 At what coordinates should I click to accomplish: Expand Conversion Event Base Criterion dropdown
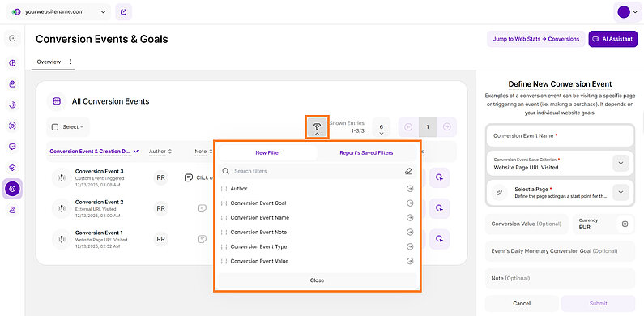[621, 163]
